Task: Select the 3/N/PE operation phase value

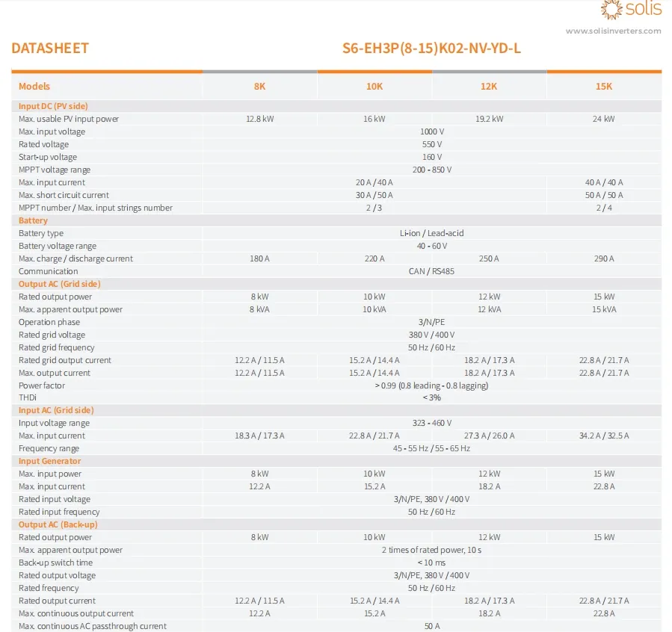Action: coord(431,322)
